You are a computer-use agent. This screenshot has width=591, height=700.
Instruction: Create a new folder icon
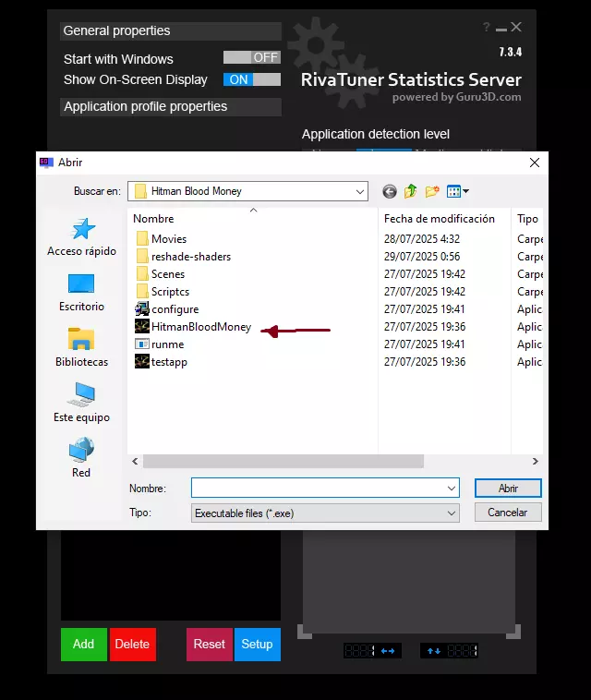coord(432,191)
